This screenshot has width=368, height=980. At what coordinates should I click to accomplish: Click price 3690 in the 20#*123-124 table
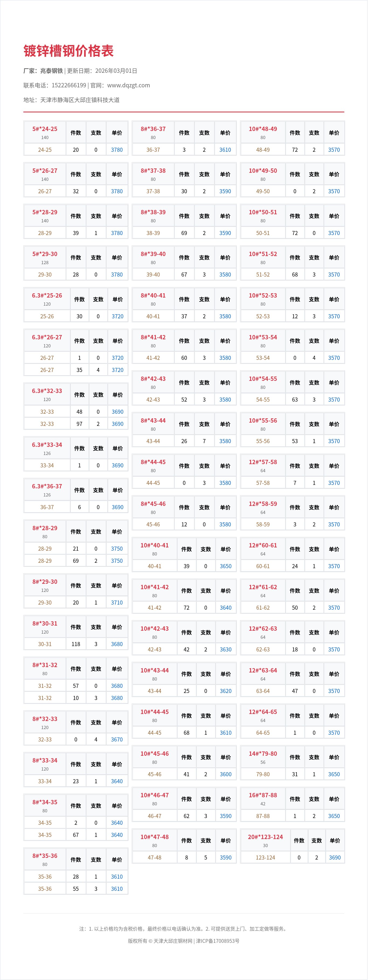pos(335,858)
